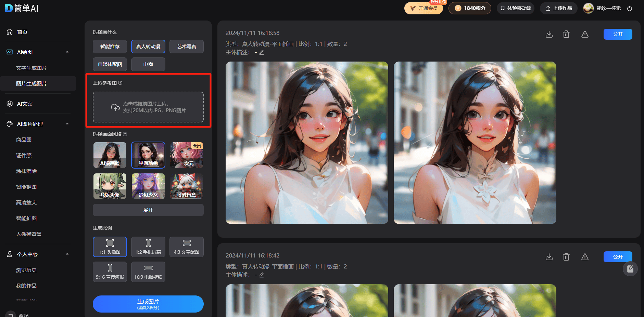The image size is (644, 317).
Task: Open the floating feedback edit icon
Action: 630,269
